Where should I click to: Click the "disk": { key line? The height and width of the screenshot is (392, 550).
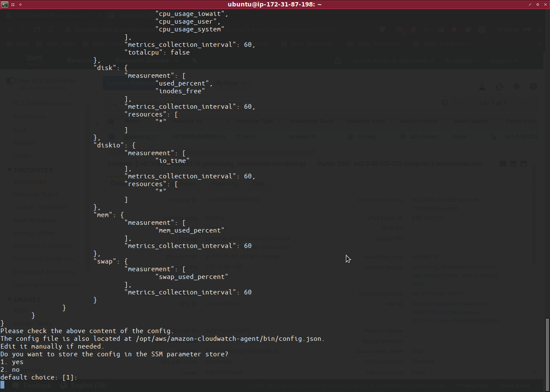click(x=110, y=68)
